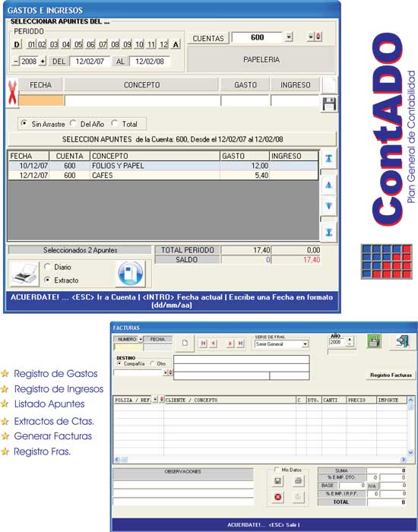Open the Serie General dropdown

coord(305,344)
